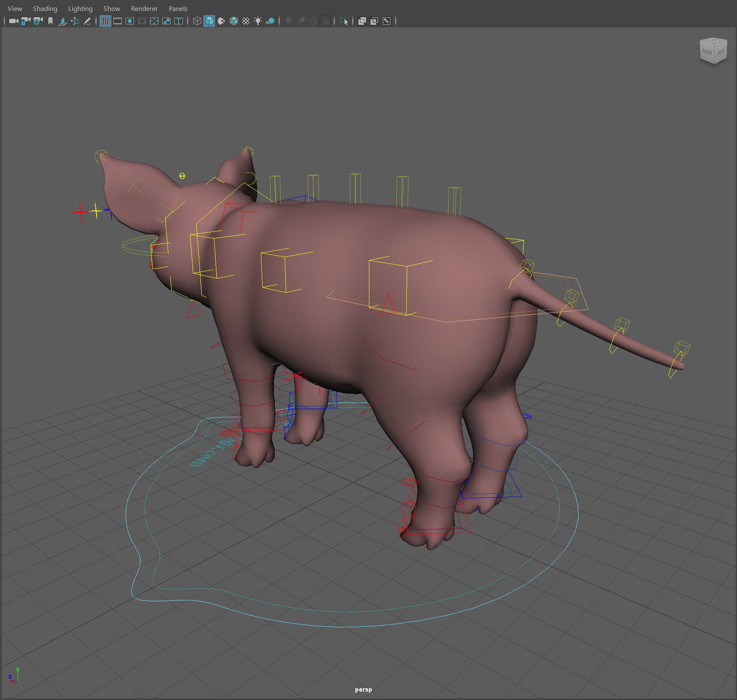
Task: Expand the Show menu
Action: tap(112, 8)
